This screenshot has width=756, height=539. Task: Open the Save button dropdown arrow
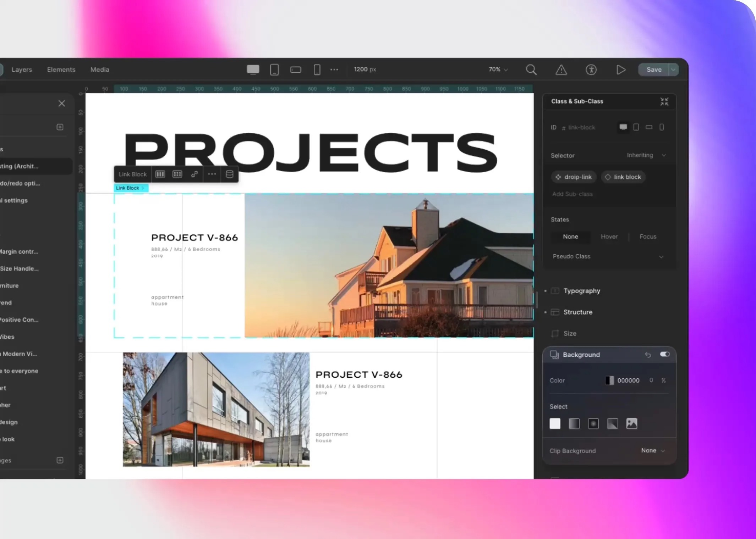pyautogui.click(x=673, y=70)
